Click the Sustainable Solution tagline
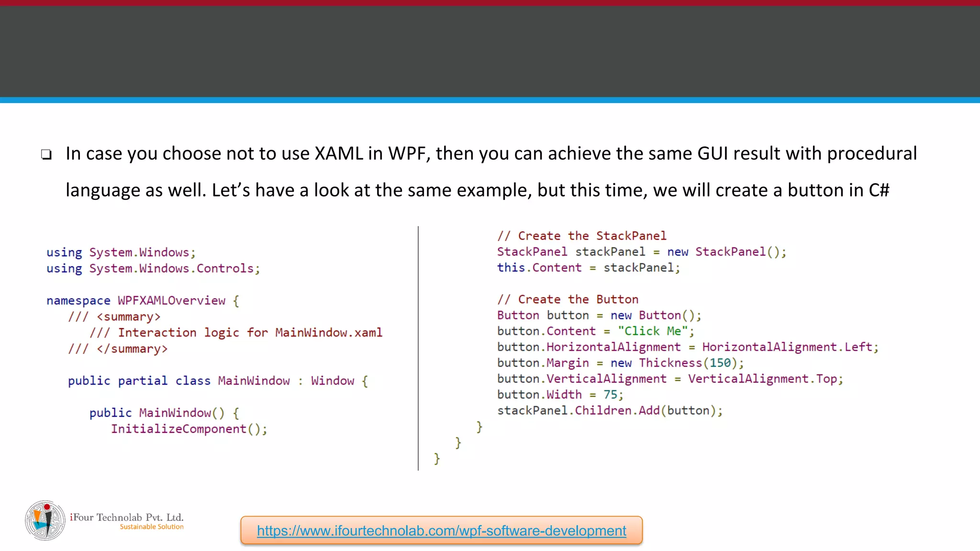This screenshot has height=551, width=980. (x=152, y=527)
